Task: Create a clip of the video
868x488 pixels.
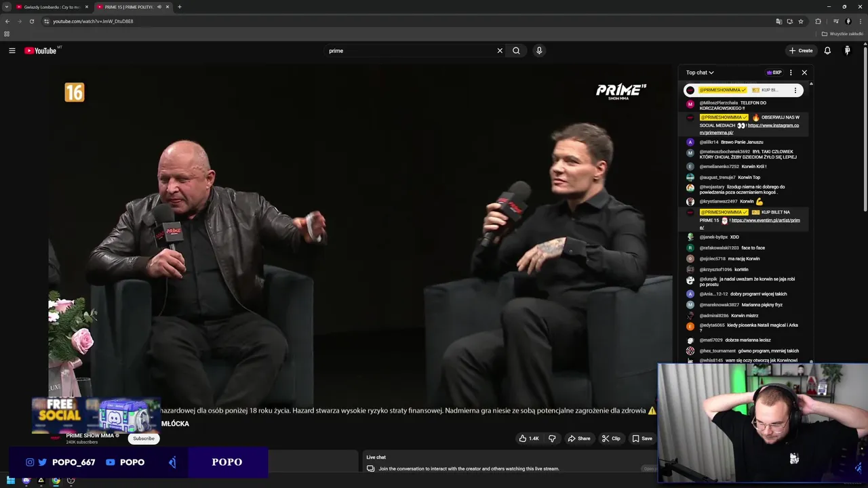Action: tap(611, 439)
